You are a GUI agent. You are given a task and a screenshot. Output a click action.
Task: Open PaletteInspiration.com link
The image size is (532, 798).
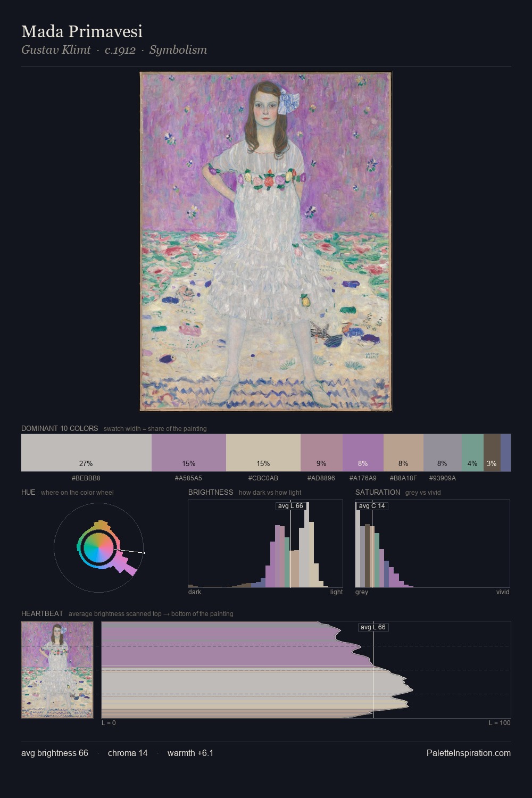coord(469,753)
